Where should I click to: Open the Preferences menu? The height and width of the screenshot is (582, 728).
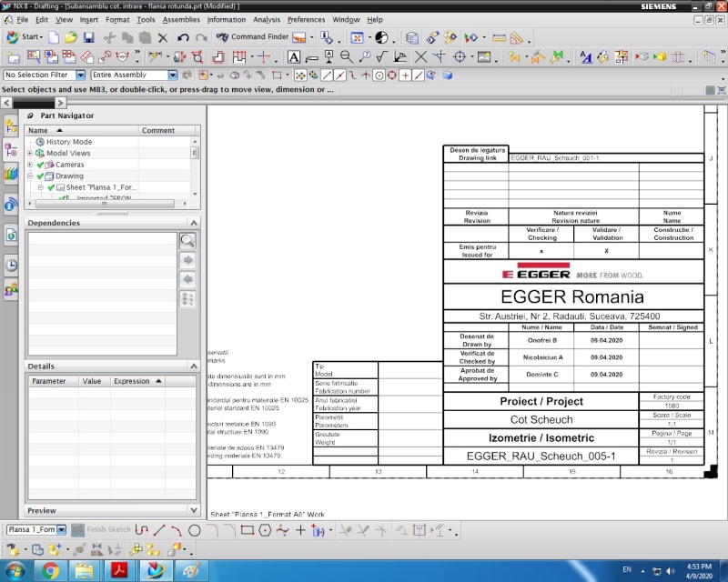tap(306, 19)
